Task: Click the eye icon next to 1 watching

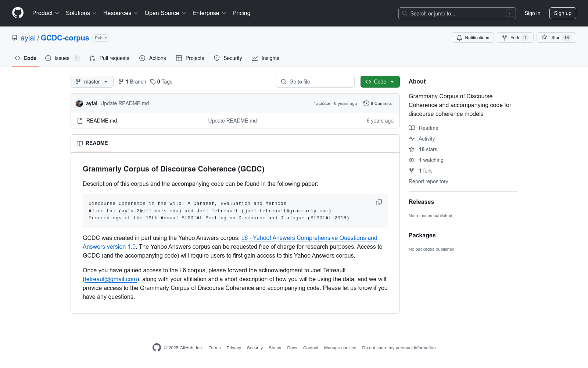Action: (x=412, y=160)
